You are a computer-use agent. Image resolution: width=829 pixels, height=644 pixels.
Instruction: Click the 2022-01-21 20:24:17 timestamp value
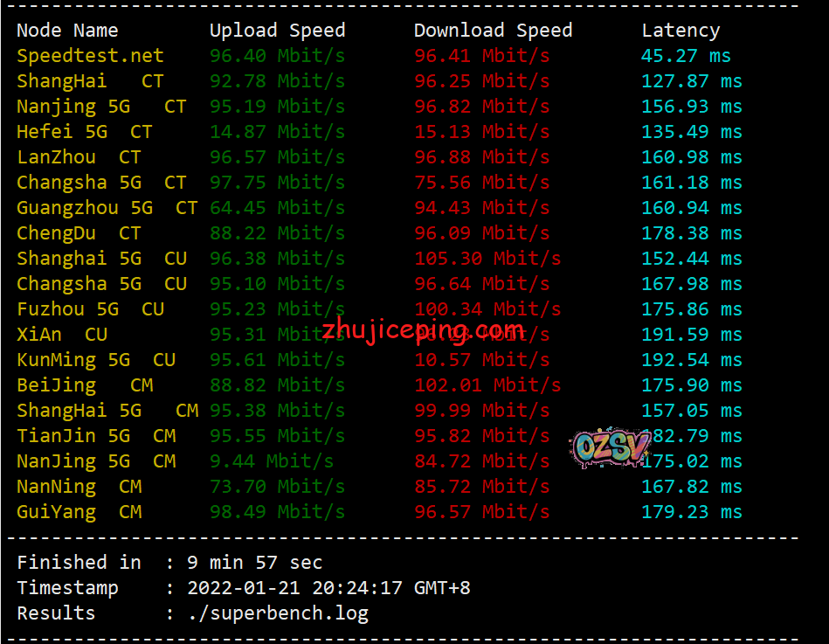point(328,588)
